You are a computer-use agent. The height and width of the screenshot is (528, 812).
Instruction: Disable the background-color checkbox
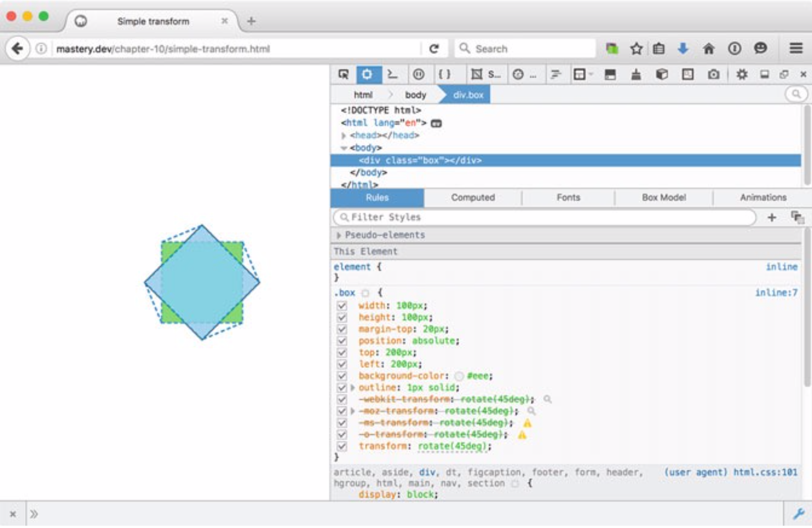point(342,376)
